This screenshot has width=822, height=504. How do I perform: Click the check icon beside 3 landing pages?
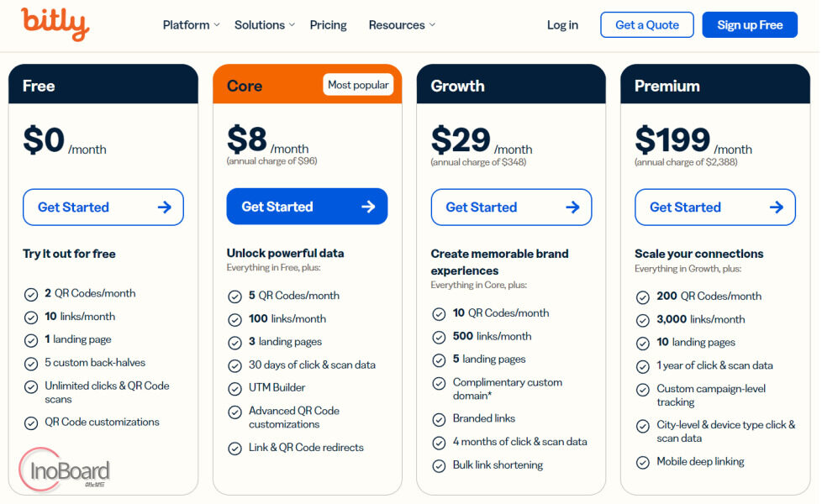(x=234, y=343)
